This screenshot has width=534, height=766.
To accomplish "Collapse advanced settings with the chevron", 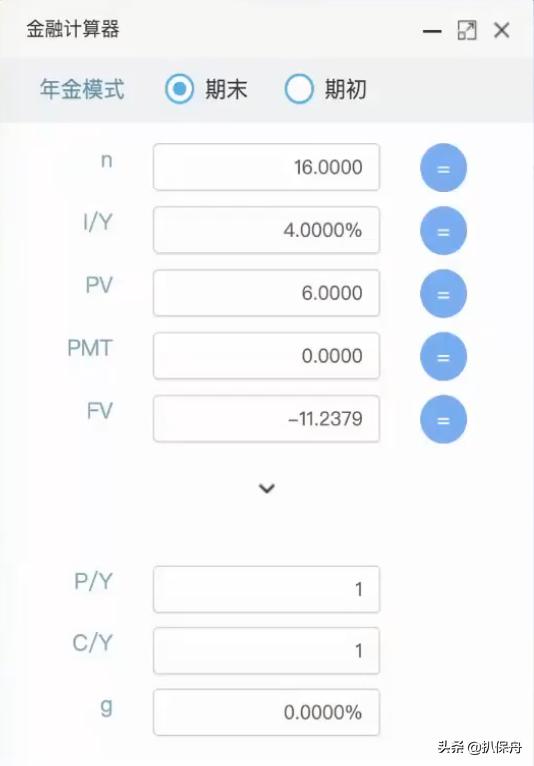I will (x=267, y=488).
